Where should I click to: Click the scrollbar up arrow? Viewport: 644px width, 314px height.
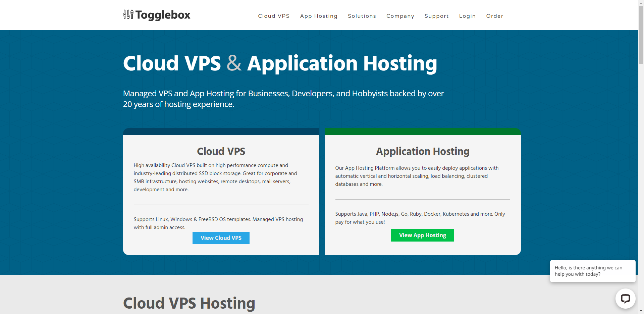coord(641,2)
